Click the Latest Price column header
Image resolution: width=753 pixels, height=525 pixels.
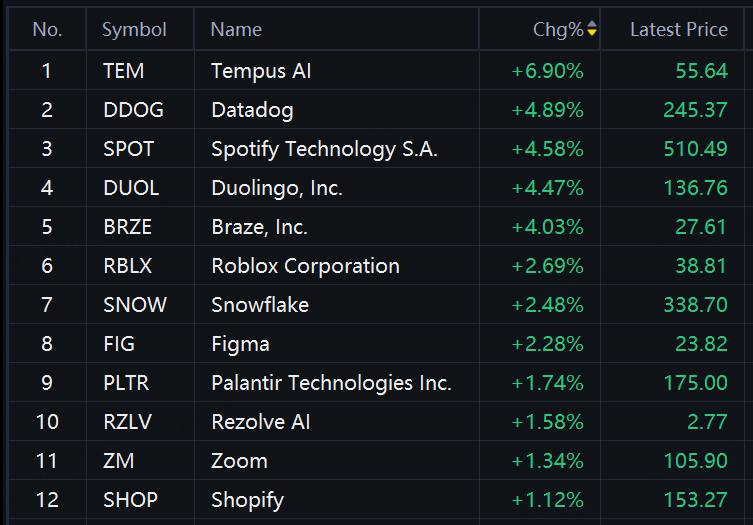click(x=679, y=30)
